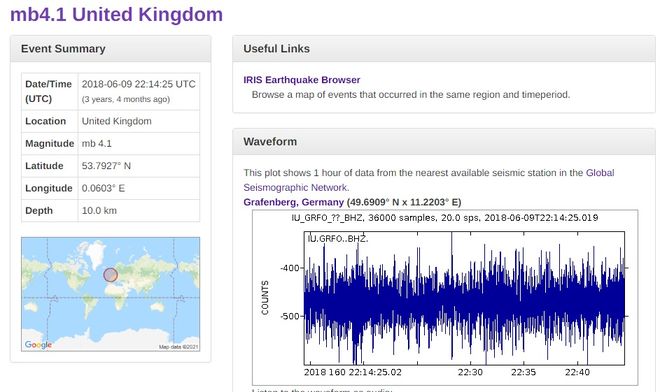660x392 pixels.
Task: Click the mb4.1 United Kingdom page title
Action: [x=116, y=14]
